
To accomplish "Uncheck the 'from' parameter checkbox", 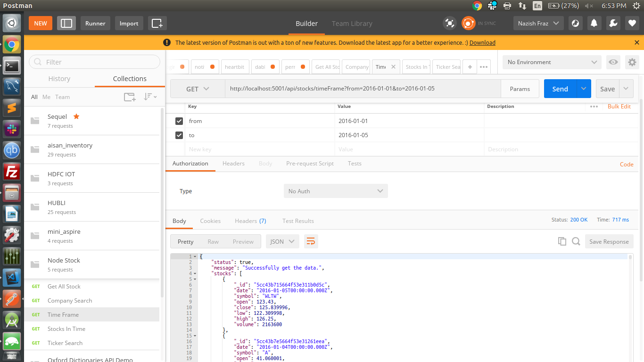I will pos(179,121).
